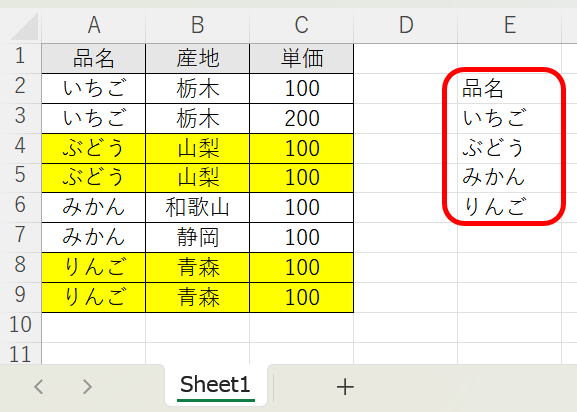Select cell C8 with value 100

click(x=301, y=267)
